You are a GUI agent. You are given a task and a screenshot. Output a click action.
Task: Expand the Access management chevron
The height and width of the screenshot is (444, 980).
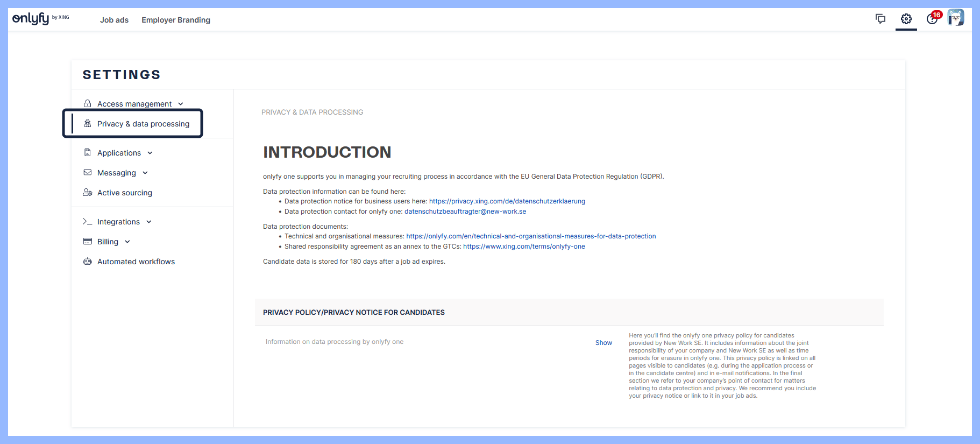coord(181,104)
